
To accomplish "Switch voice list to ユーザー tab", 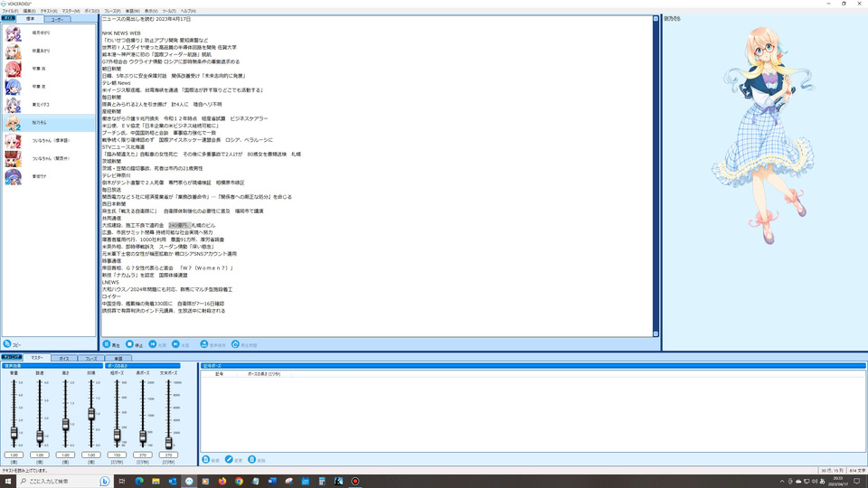I will point(57,19).
